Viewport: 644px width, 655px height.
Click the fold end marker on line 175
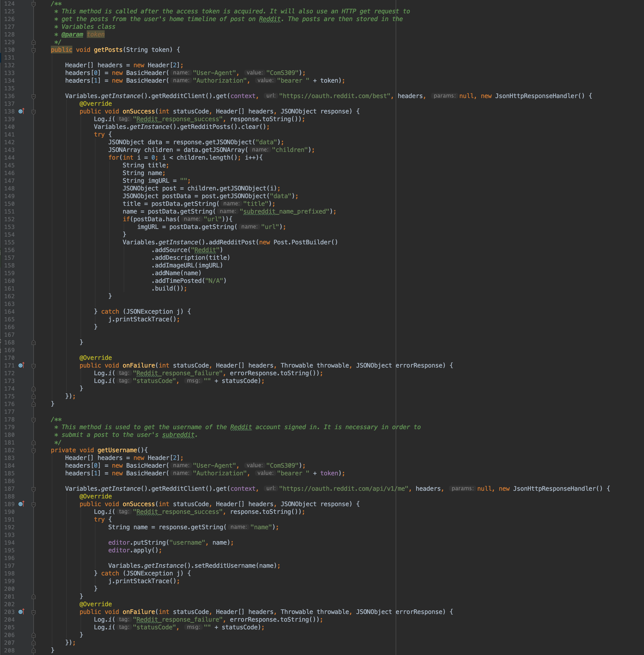pos(34,397)
